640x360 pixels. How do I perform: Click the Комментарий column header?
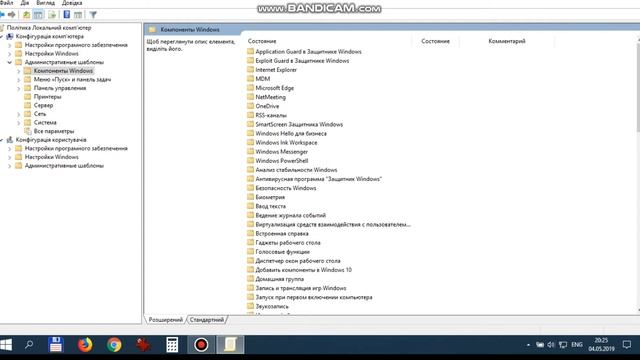(x=507, y=41)
